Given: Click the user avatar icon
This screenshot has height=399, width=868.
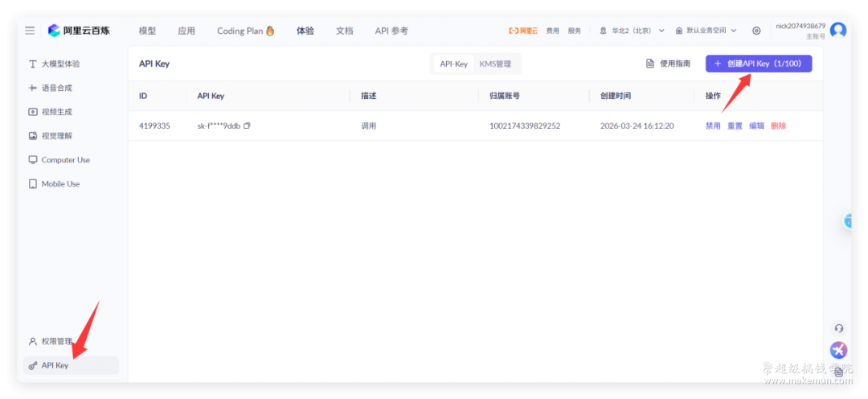Looking at the screenshot, I should 838,31.
